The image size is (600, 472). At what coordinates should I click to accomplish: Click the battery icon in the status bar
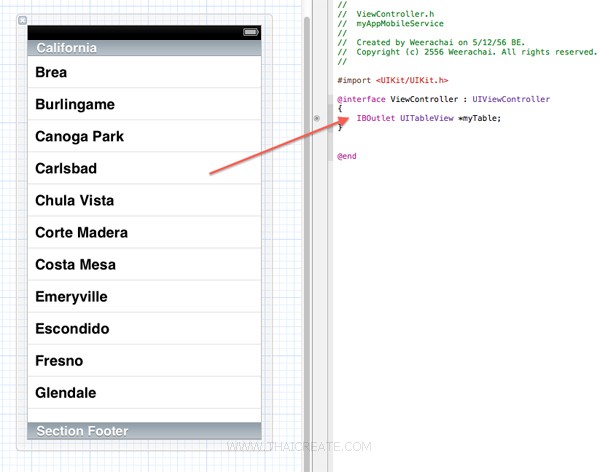point(251,32)
